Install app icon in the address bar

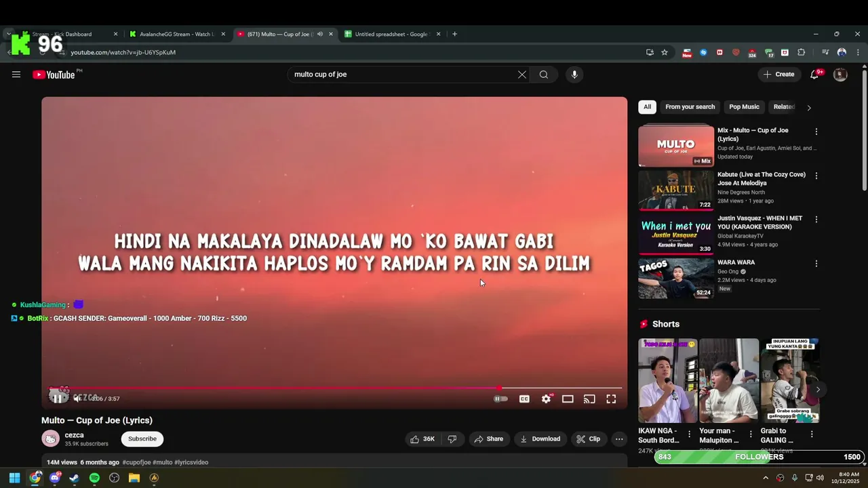(650, 52)
